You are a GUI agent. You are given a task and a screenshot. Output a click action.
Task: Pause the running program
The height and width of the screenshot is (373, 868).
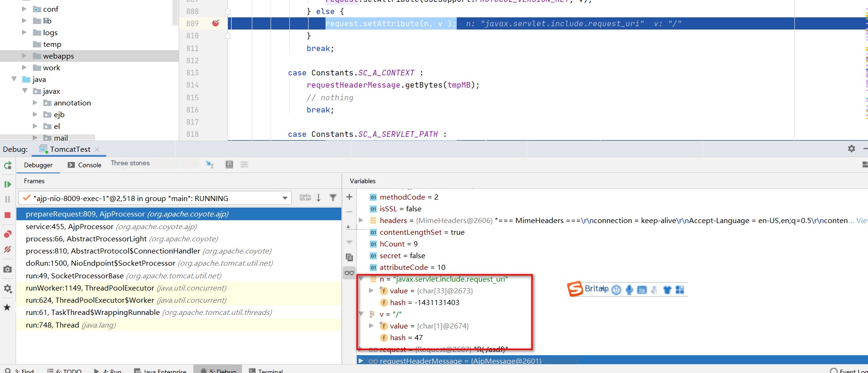click(8, 199)
